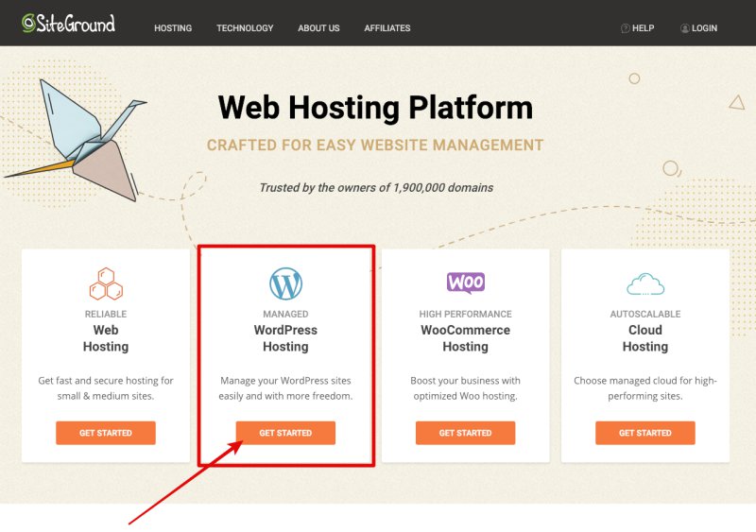
Task: Click the WordPress logo icon
Action: [x=286, y=283]
